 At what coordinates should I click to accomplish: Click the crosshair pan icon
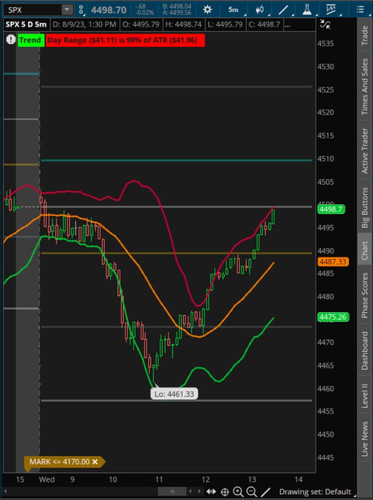coord(225,491)
